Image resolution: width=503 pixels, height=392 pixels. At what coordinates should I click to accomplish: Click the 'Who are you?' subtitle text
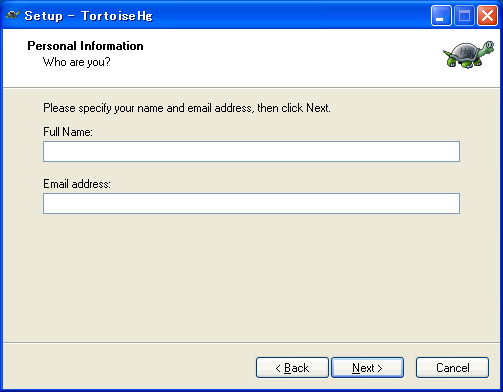point(76,62)
